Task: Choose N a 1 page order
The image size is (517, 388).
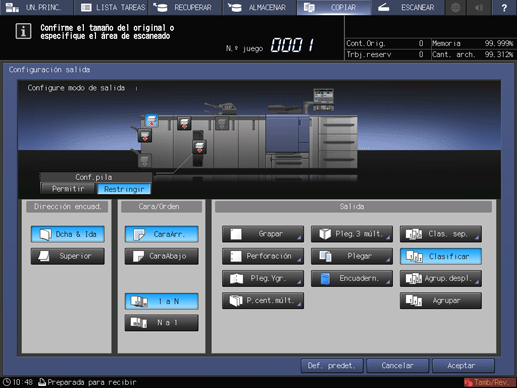Action: [x=162, y=323]
